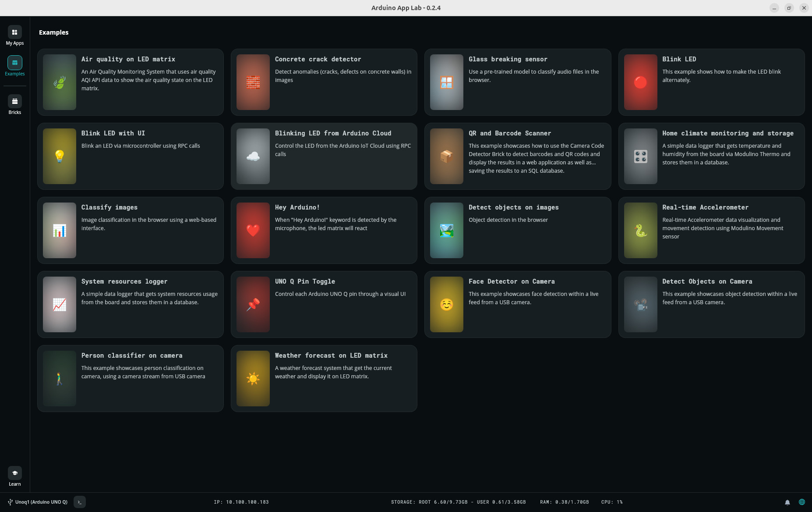This screenshot has height=512, width=812.
Task: Click the QR and Barcode Scanner package icon
Action: click(x=447, y=156)
